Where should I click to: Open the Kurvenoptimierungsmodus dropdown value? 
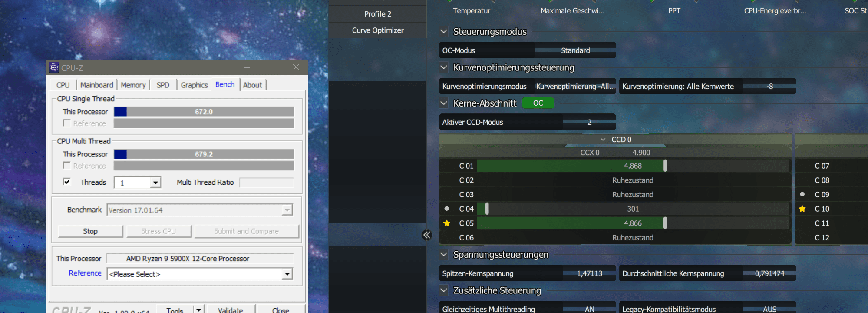pos(575,87)
